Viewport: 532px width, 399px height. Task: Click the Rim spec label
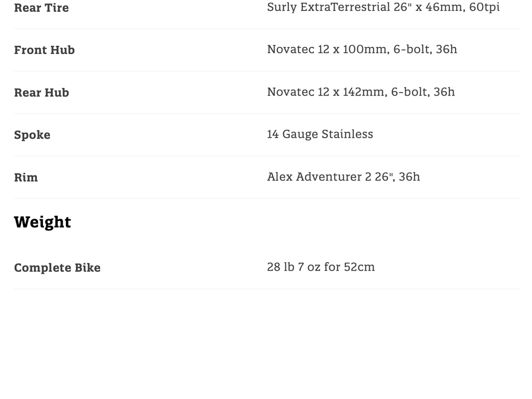point(26,177)
